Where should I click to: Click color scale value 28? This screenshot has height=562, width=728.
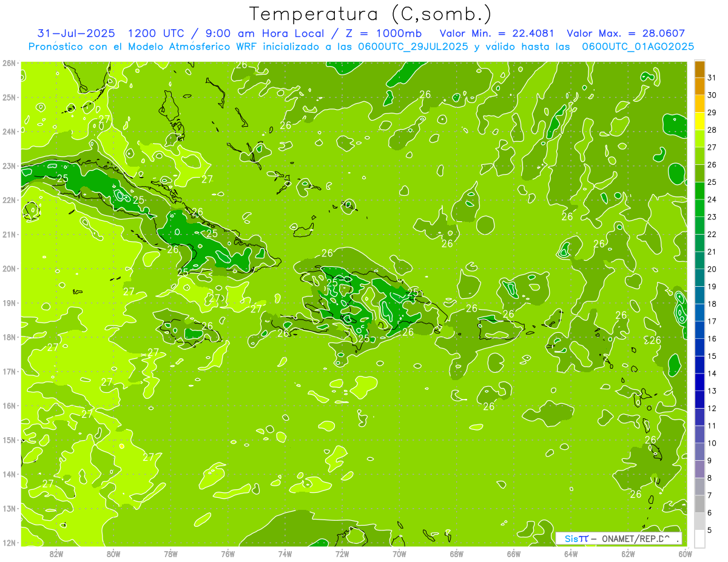coord(712,130)
